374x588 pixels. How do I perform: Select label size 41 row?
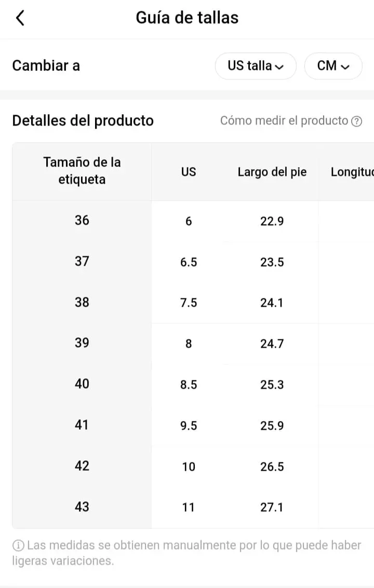pyautogui.click(x=82, y=425)
